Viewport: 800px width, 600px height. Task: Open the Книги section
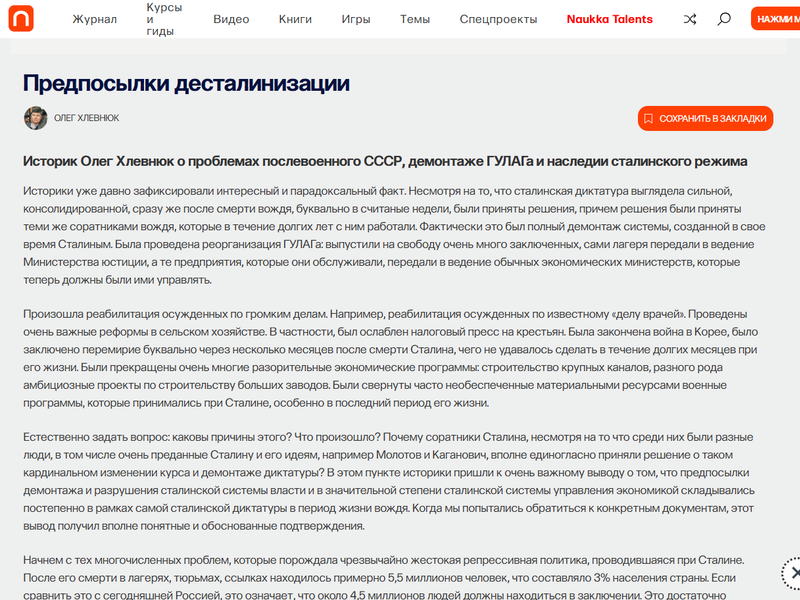click(x=295, y=19)
